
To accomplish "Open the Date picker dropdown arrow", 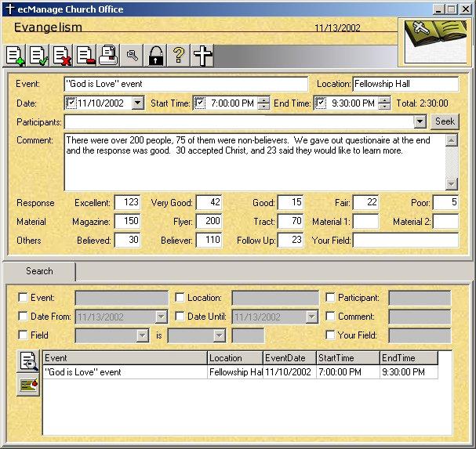I will pyautogui.click(x=137, y=103).
